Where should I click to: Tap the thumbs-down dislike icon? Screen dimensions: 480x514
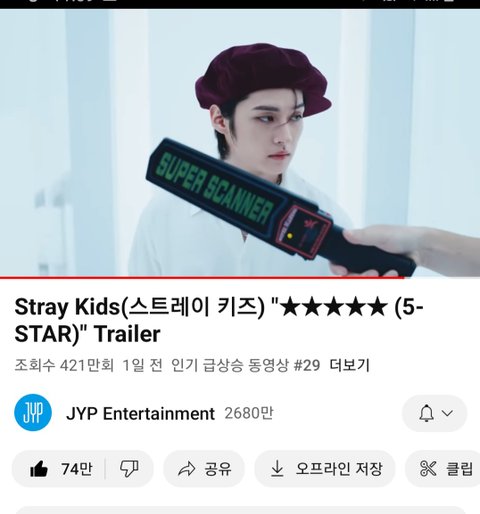pyautogui.click(x=129, y=469)
